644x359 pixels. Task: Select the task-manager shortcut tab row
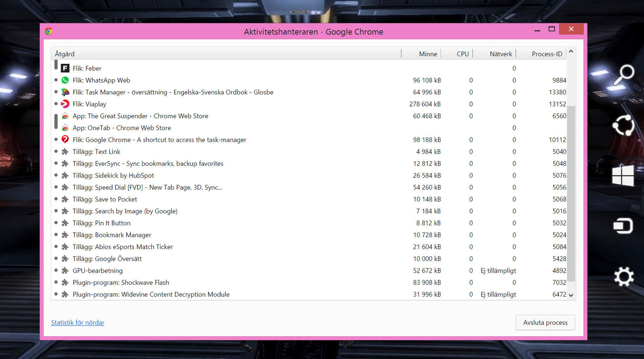tap(309, 140)
